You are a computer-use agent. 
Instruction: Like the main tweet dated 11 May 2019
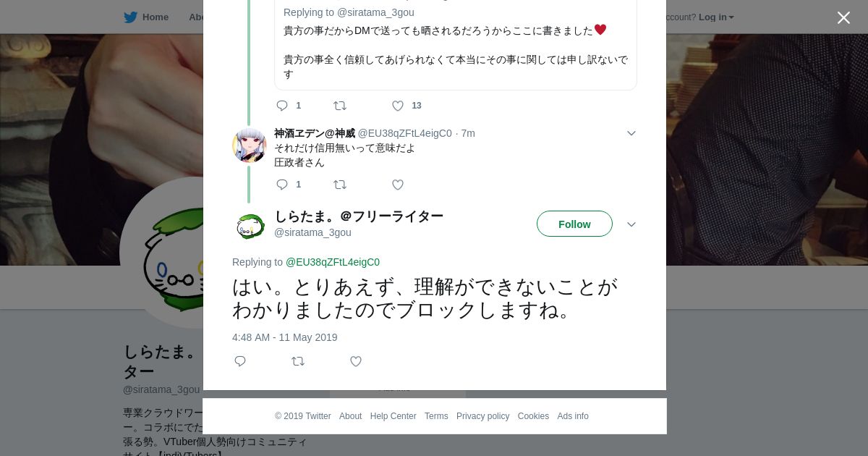356,361
